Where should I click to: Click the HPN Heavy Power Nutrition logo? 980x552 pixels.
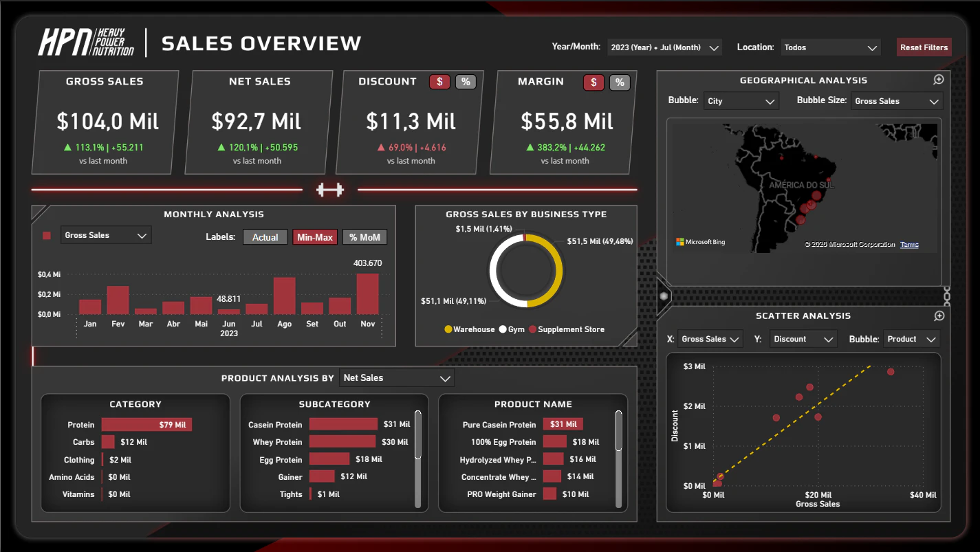pos(87,43)
